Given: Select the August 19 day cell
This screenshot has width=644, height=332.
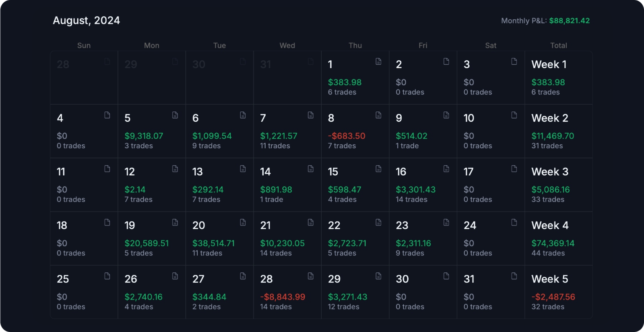Looking at the screenshot, I should 151,238.
